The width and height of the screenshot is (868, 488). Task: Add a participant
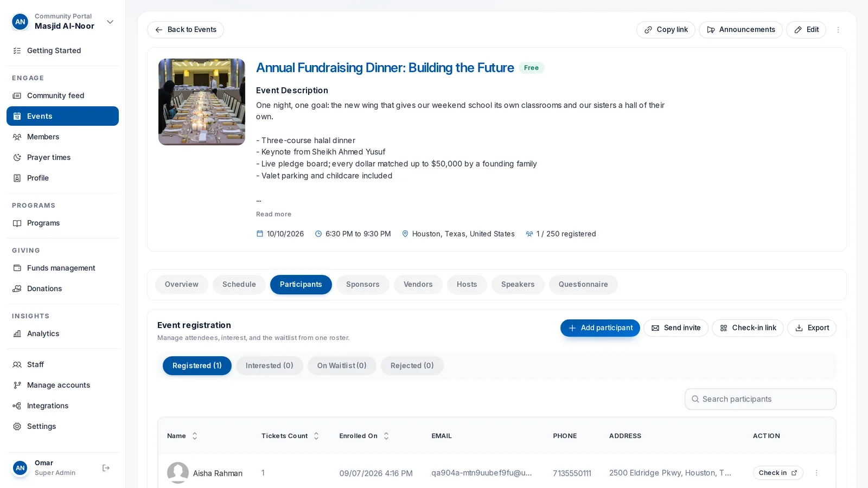[x=600, y=328]
